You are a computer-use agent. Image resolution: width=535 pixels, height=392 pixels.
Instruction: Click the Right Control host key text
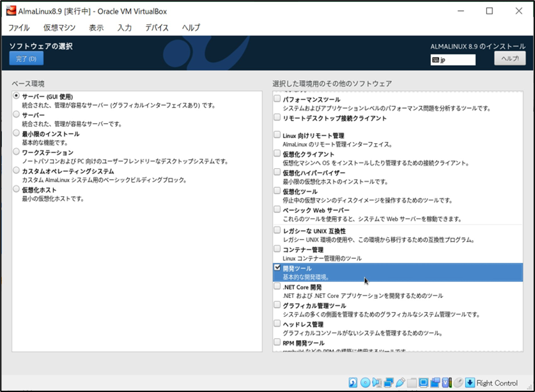tap(497, 383)
